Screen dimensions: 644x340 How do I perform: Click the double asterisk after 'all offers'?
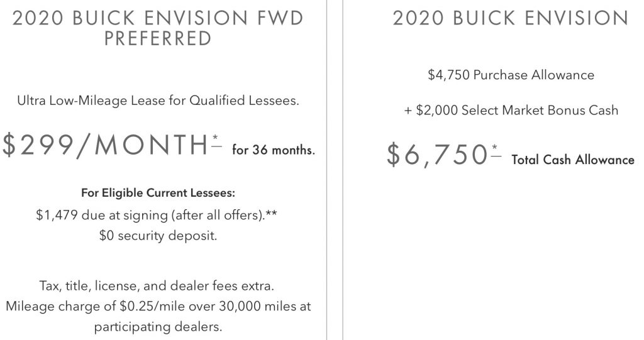[271, 212]
